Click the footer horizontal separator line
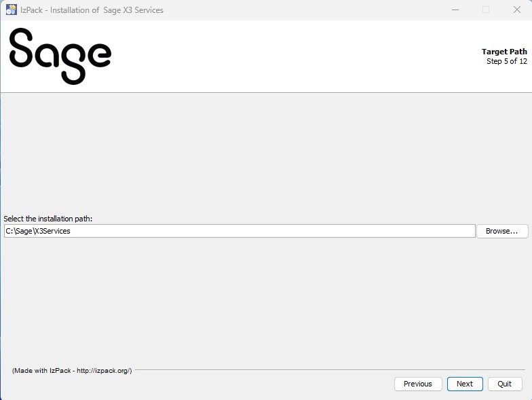This screenshot has height=400, width=532. click(326, 370)
